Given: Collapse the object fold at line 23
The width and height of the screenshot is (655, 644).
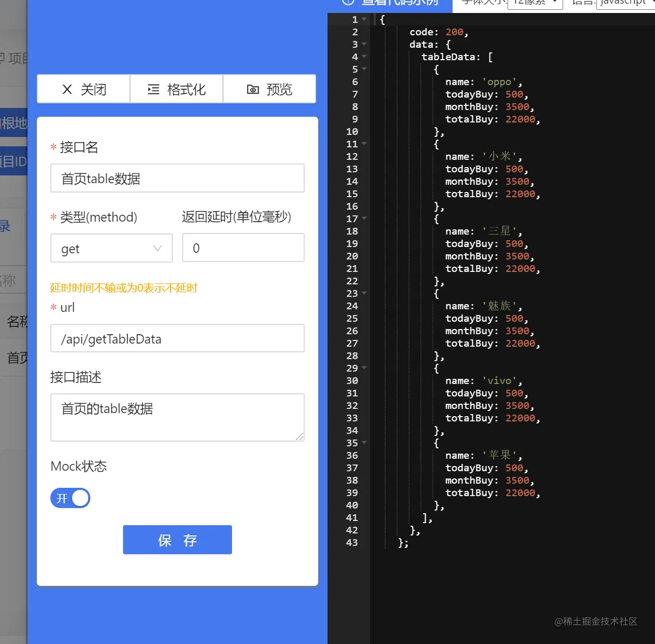Looking at the screenshot, I should point(364,293).
